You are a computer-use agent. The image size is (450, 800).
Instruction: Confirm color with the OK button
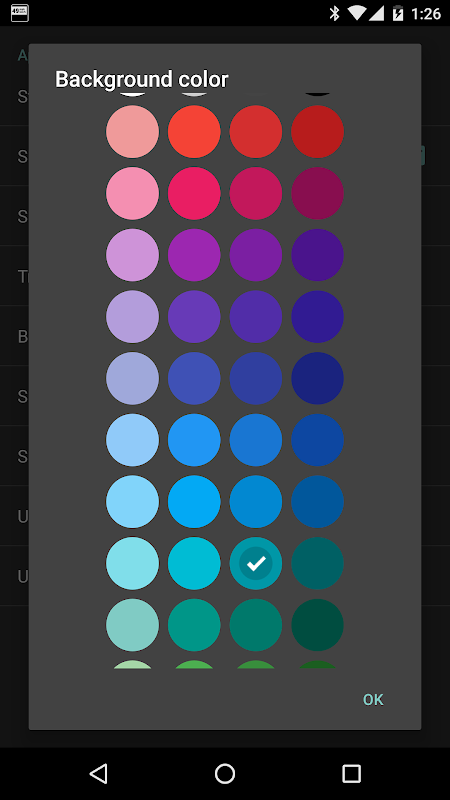(x=373, y=700)
